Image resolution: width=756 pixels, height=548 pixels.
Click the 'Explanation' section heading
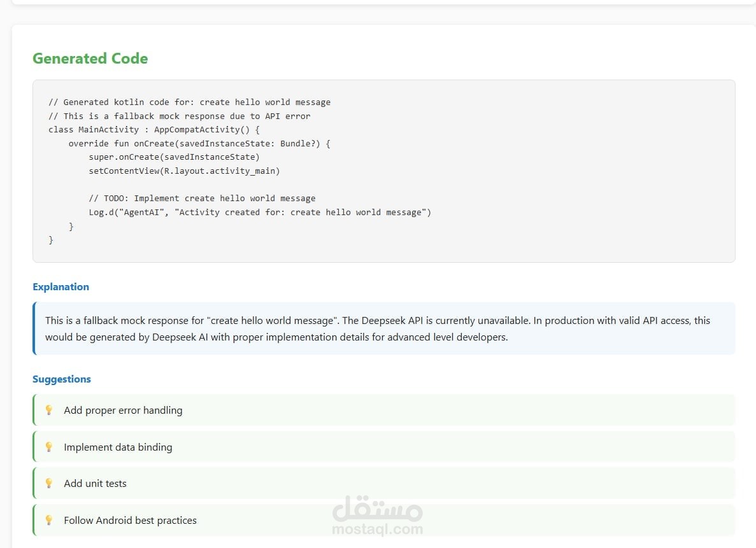[x=61, y=287]
